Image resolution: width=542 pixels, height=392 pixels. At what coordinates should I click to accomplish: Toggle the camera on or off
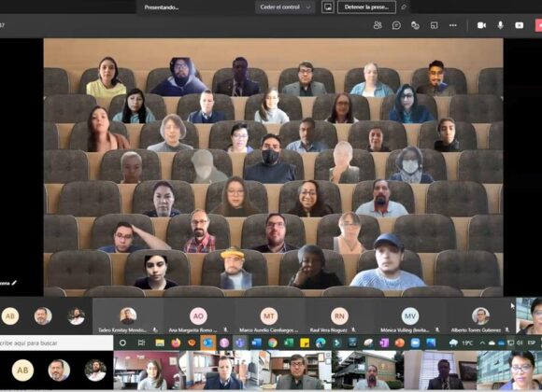click(x=481, y=25)
